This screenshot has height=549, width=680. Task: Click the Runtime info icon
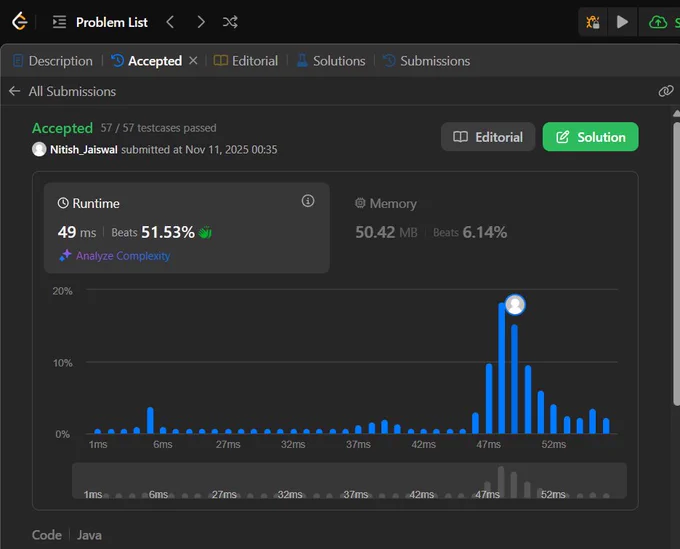coord(308,201)
